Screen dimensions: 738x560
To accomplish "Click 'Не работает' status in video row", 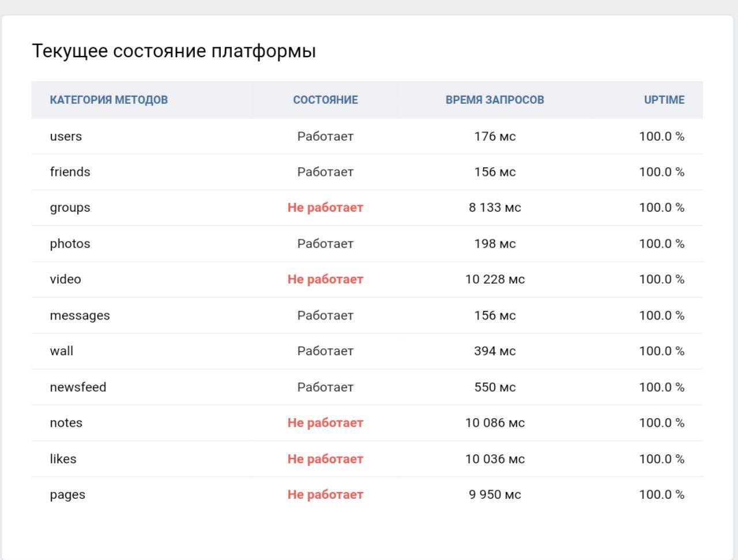I will pyautogui.click(x=325, y=279).
